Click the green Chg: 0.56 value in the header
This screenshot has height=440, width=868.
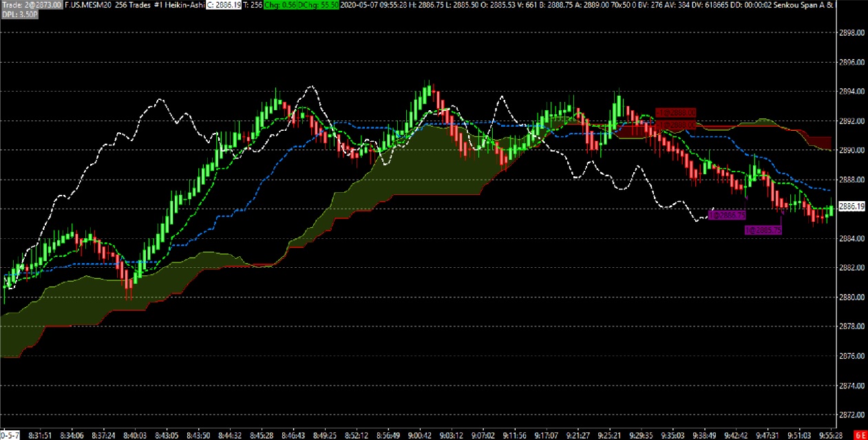coord(280,4)
